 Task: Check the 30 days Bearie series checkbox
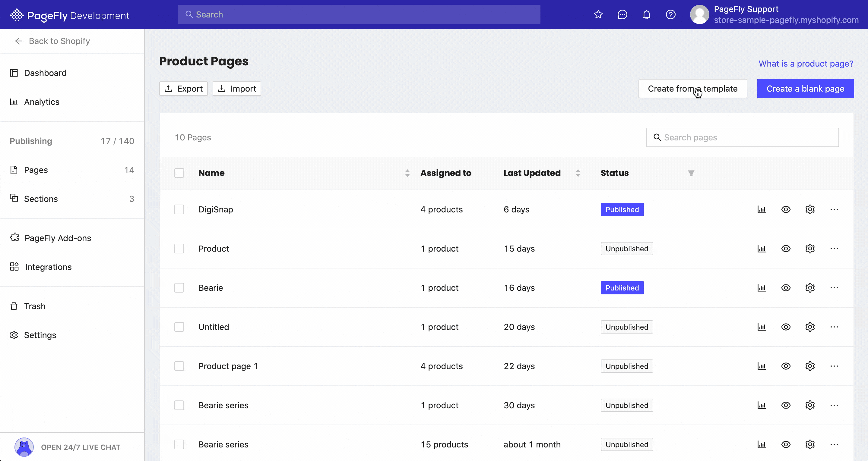pyautogui.click(x=179, y=406)
